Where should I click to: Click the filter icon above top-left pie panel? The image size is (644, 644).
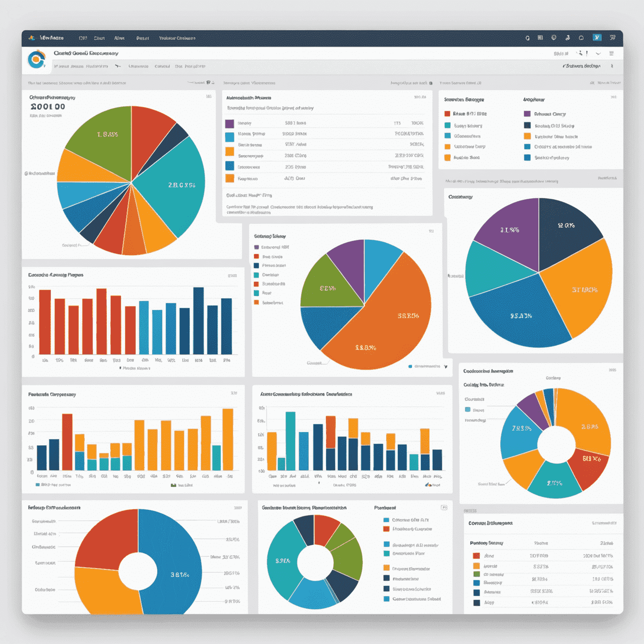pos(208,83)
